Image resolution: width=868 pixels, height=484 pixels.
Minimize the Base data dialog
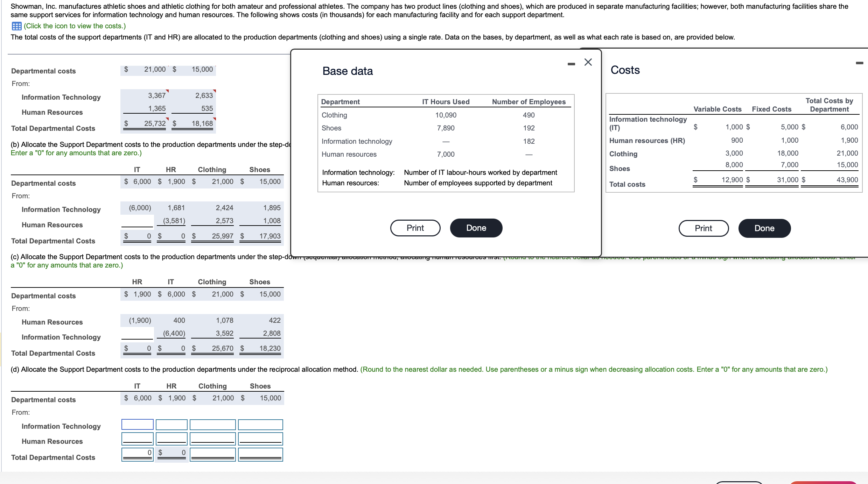(571, 64)
